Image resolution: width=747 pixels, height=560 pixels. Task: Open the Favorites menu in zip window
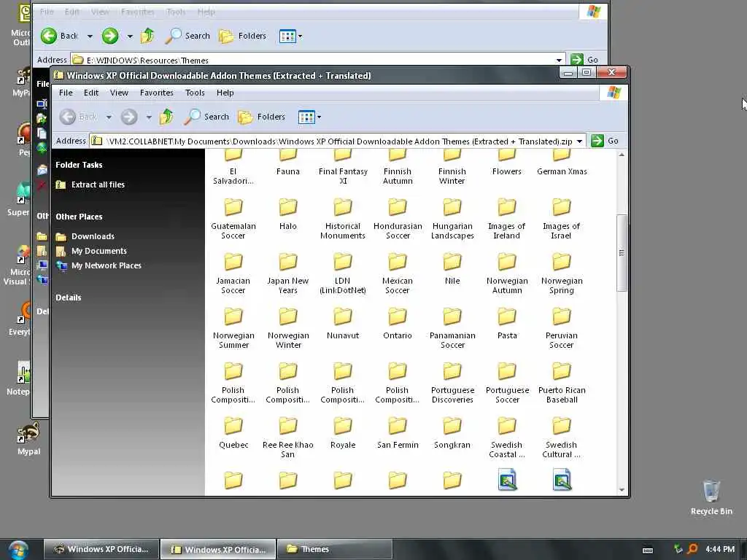pyautogui.click(x=156, y=93)
